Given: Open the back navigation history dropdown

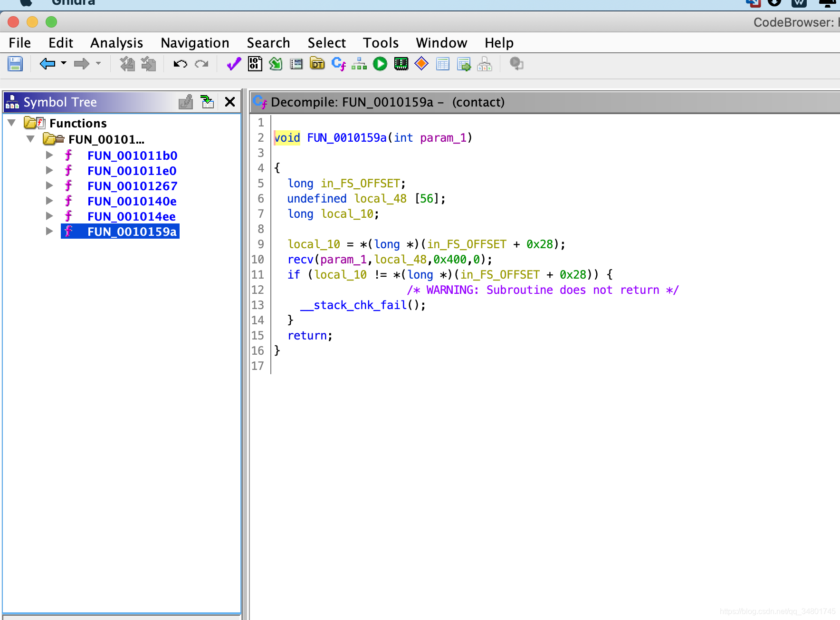Looking at the screenshot, I should pyautogui.click(x=64, y=63).
